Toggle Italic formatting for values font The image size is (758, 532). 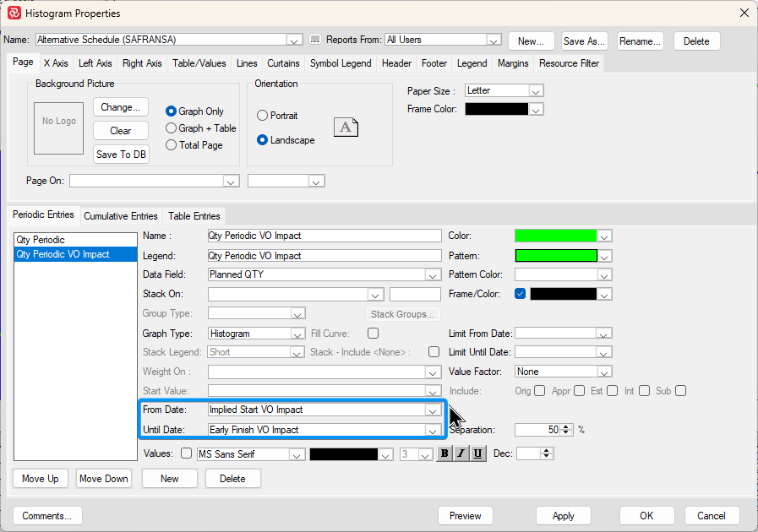(461, 454)
